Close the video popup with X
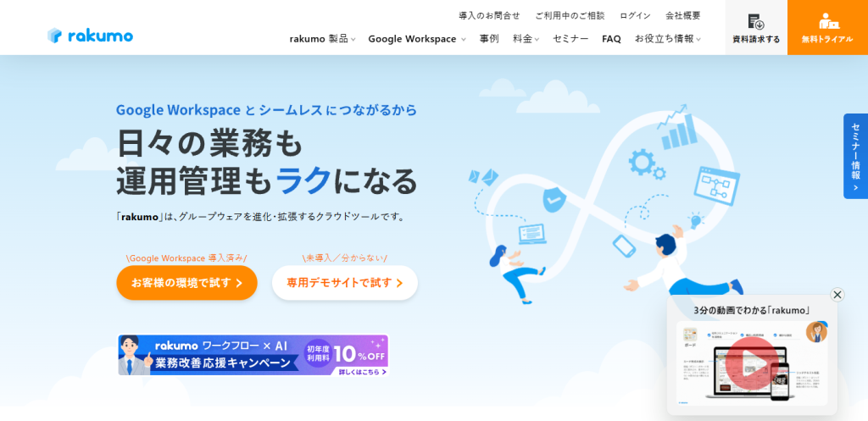The image size is (868, 421). [837, 295]
